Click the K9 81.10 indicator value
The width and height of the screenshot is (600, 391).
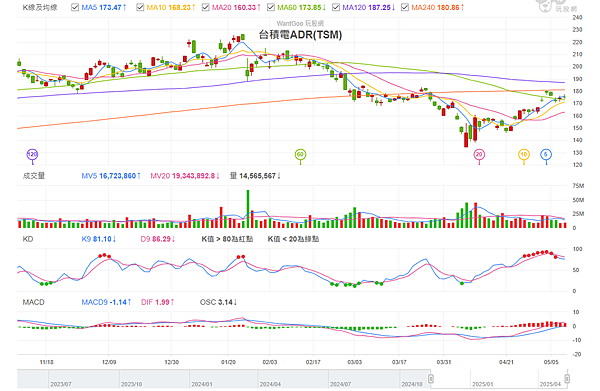(x=99, y=239)
